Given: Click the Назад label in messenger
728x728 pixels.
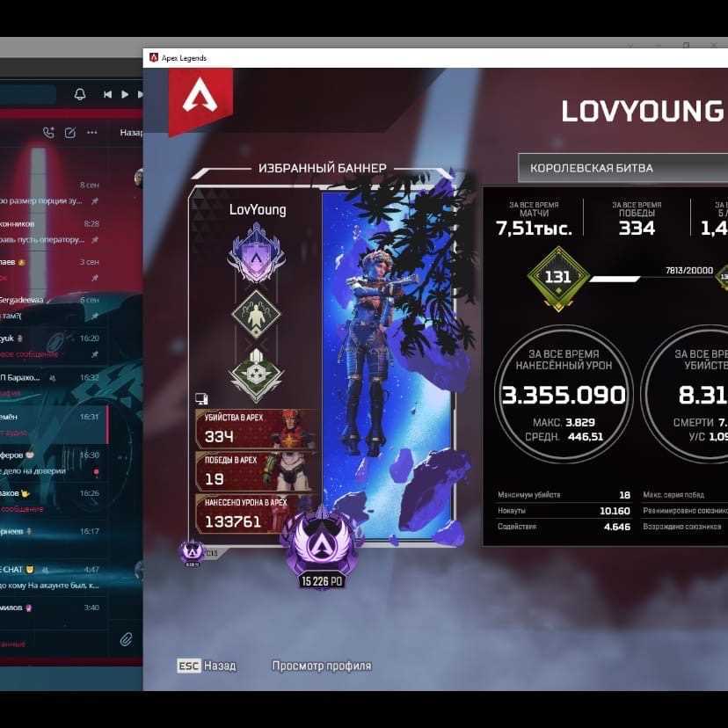Looking at the screenshot, I should click(x=131, y=133).
